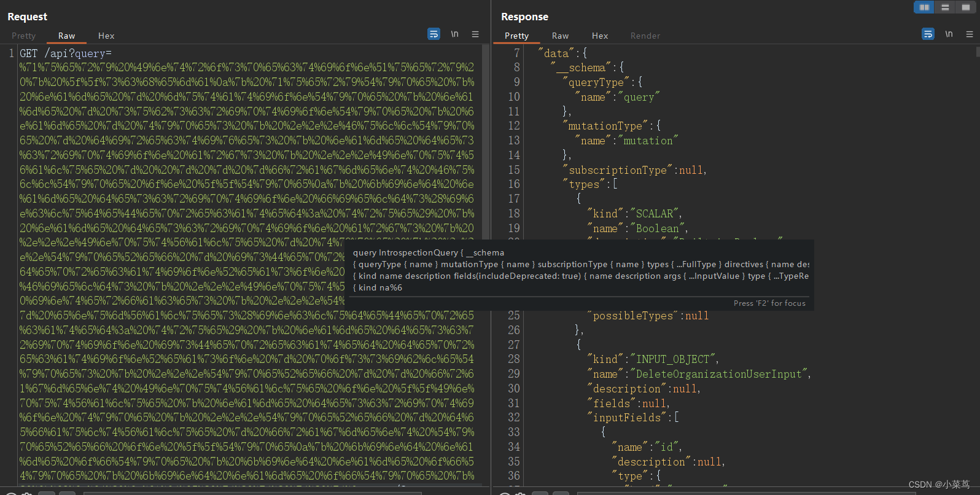Click the Response panel title
This screenshot has height=495, width=980.
point(524,17)
